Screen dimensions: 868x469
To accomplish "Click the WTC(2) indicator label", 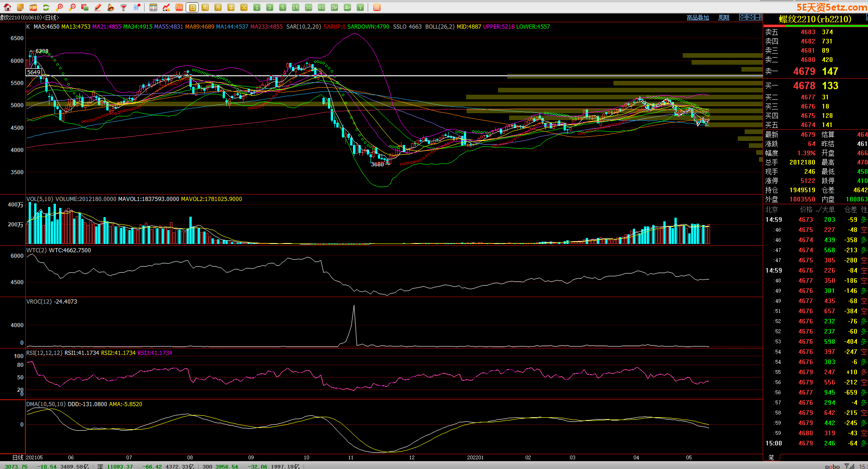I will (36, 250).
